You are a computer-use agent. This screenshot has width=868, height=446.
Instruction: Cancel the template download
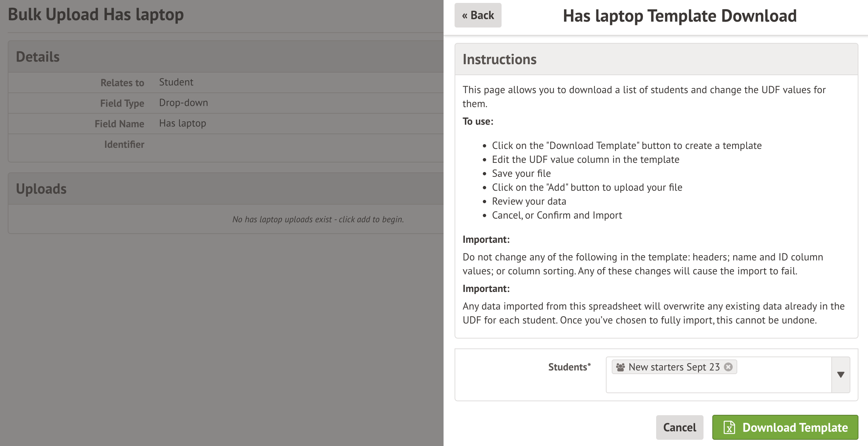click(x=679, y=427)
